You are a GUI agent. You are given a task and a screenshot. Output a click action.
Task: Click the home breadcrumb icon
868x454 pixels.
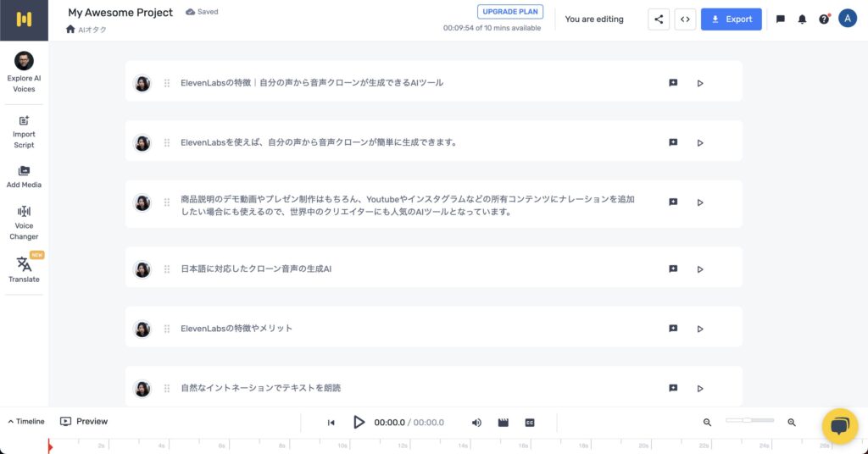pos(70,30)
